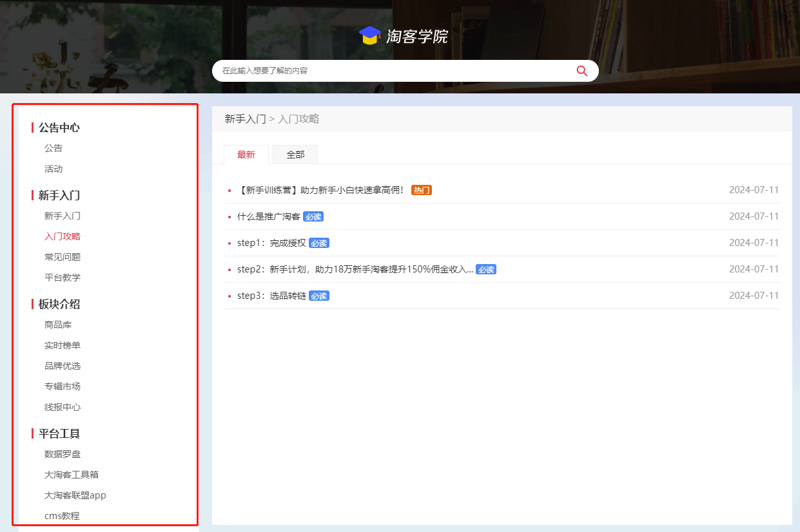Viewport: 800px width, 532px height.
Task: Open 公告 in the sidebar
Action: (54, 148)
